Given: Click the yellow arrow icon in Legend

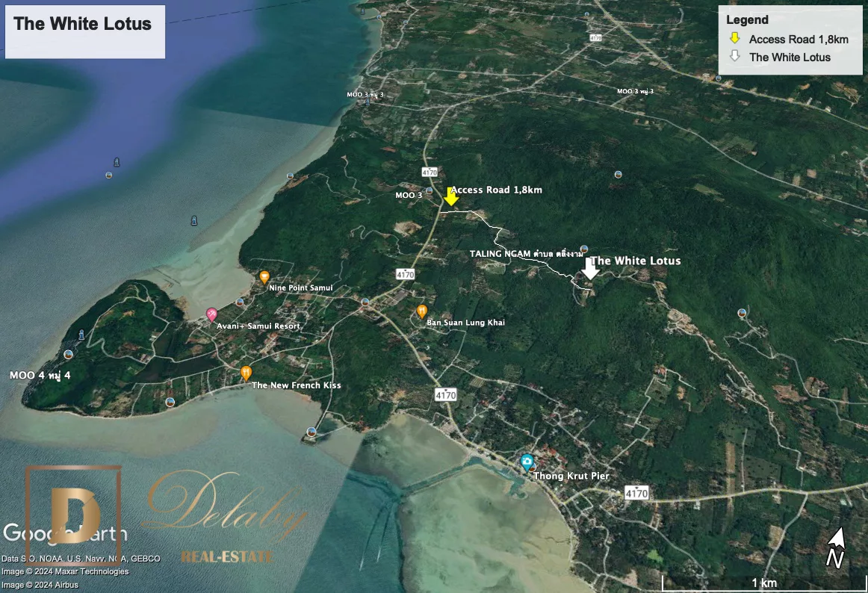Looking at the screenshot, I should tap(735, 39).
